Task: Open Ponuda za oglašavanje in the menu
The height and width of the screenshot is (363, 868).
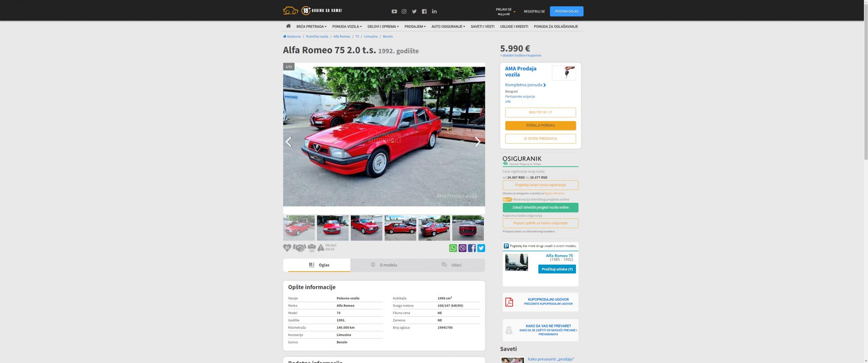Action: [556, 26]
